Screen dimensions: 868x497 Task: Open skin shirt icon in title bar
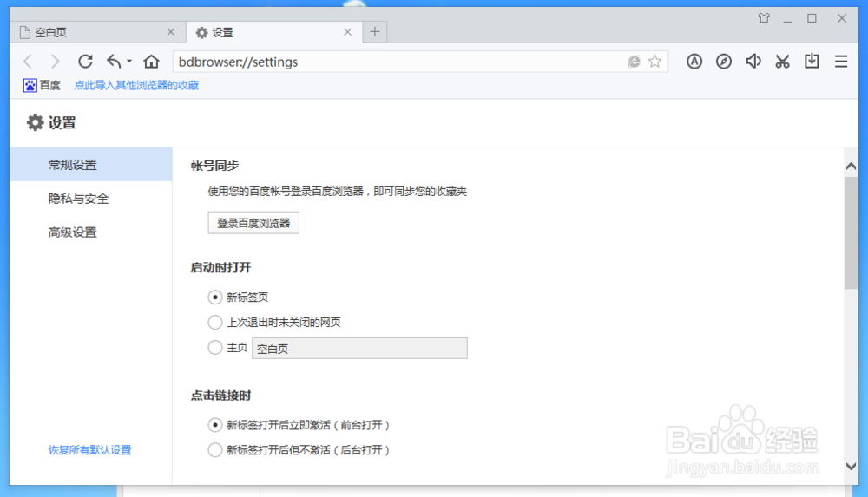(764, 18)
